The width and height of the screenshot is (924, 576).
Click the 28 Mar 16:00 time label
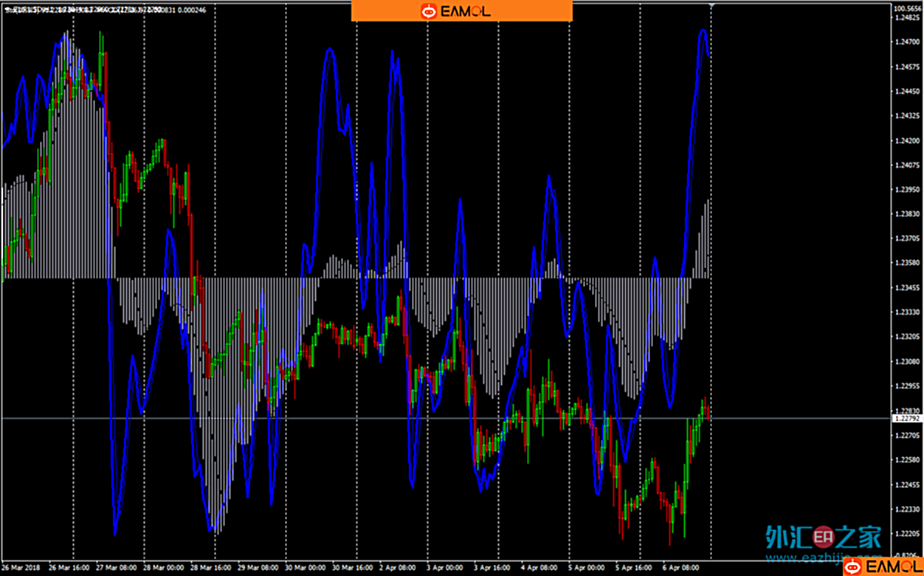[x=212, y=567]
